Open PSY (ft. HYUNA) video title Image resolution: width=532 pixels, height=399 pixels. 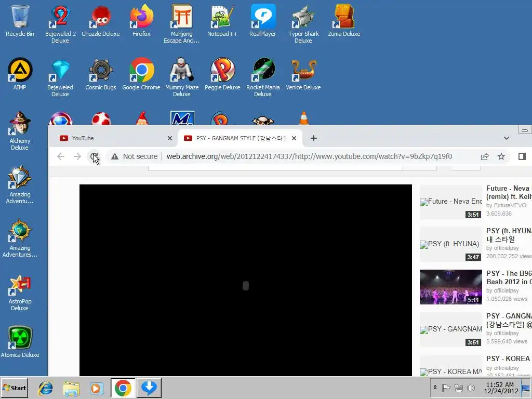[509, 235]
